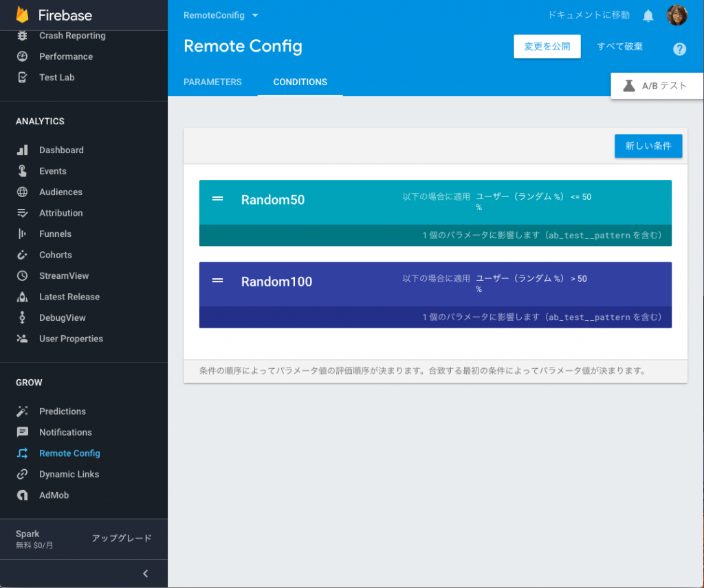Open Dynamic Links label

tap(69, 474)
